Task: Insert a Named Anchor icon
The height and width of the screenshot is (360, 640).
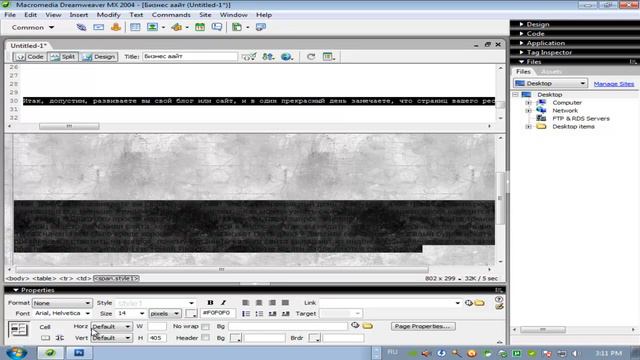Action: coord(116,27)
